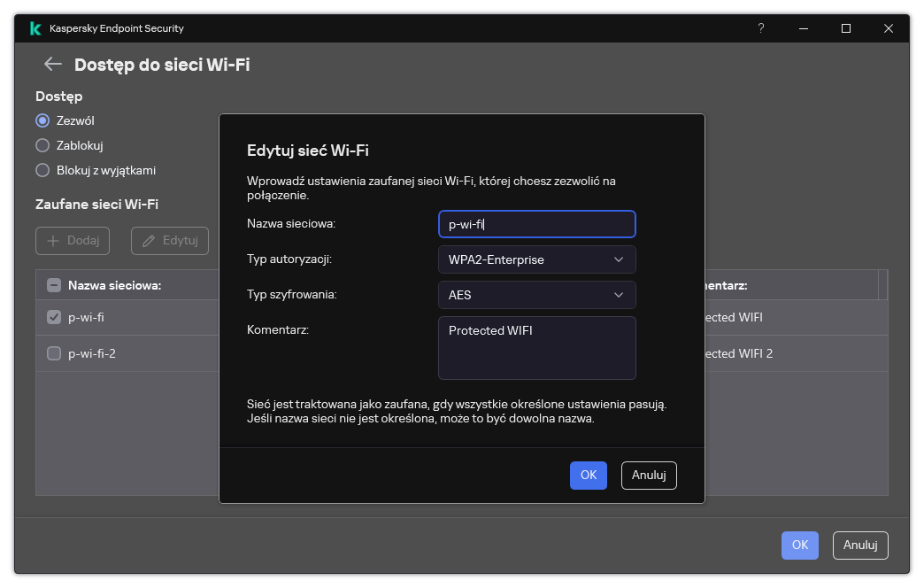This screenshot has height=588, width=924.
Task: Minimize the Kaspersky window
Action: pos(804,28)
